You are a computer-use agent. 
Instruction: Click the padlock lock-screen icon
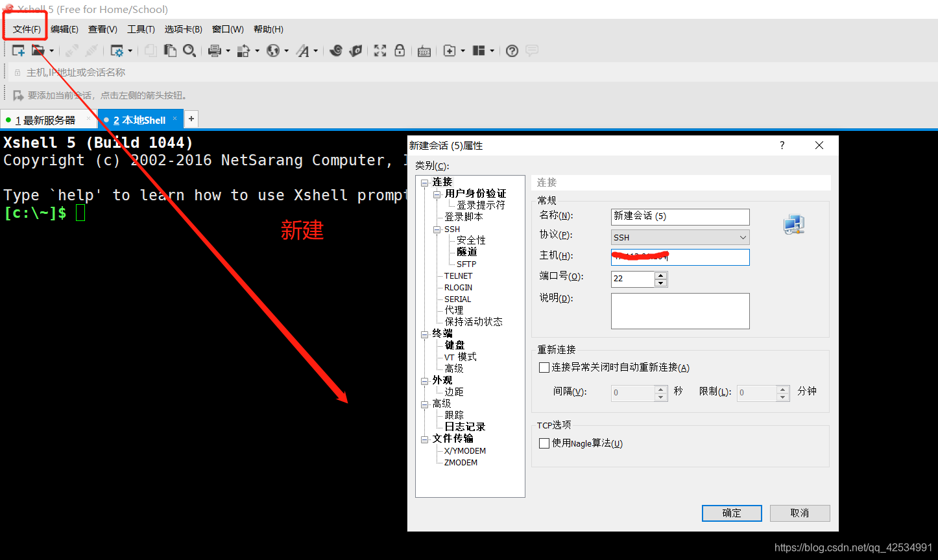[400, 51]
